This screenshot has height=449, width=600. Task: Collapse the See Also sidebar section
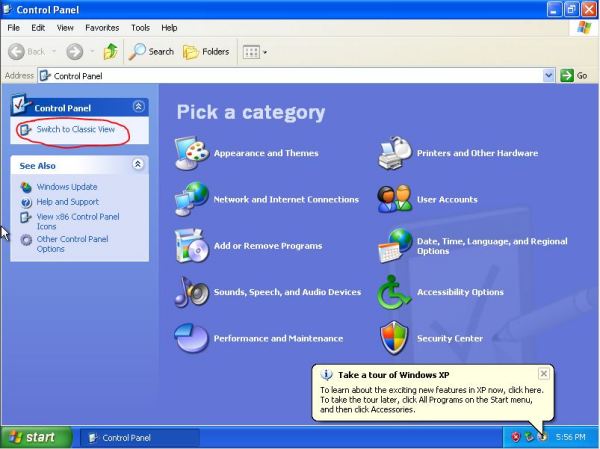click(x=138, y=164)
